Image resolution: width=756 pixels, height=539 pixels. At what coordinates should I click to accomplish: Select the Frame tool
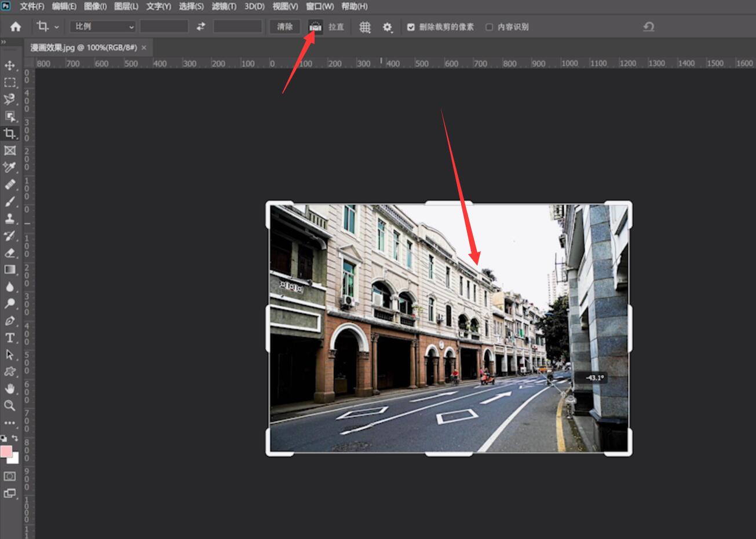(10, 151)
